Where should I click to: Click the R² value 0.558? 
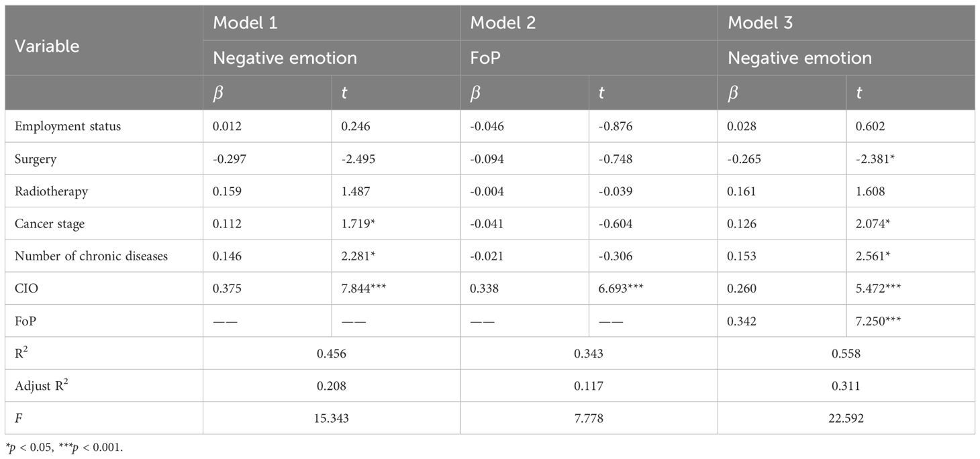pos(846,353)
